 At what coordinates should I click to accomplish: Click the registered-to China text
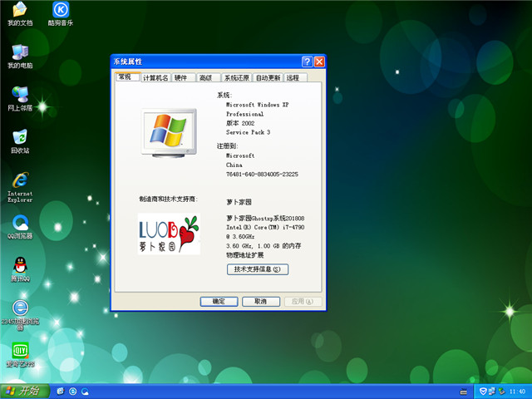click(234, 165)
